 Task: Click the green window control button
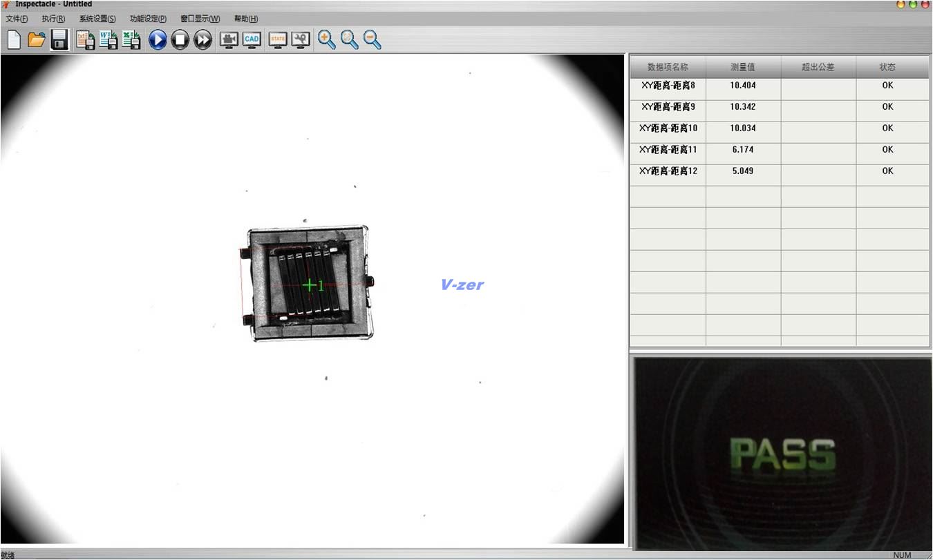[912, 4]
